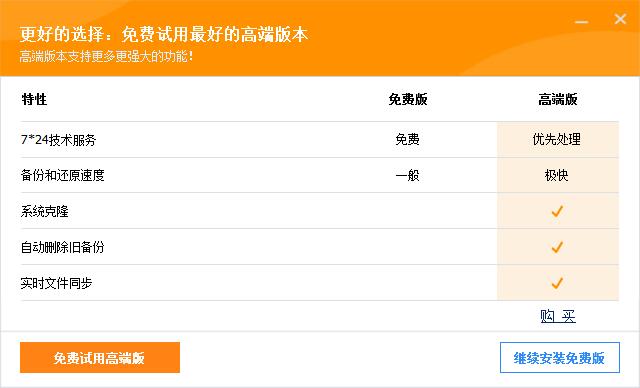Select the 特性 column header
Screen dimensions: 640x388
point(34,99)
